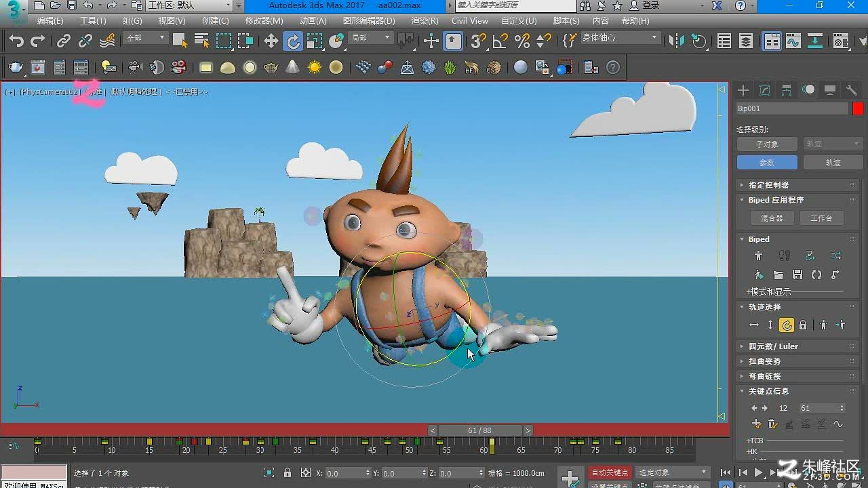868x488 pixels.
Task: Open the 编辑(E) menu
Action: pos(50,21)
